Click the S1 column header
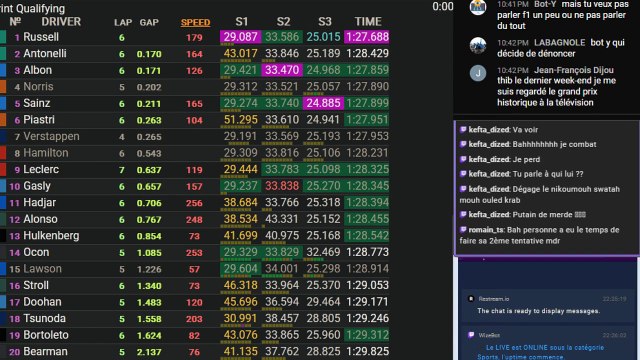640x360 pixels. [242, 22]
